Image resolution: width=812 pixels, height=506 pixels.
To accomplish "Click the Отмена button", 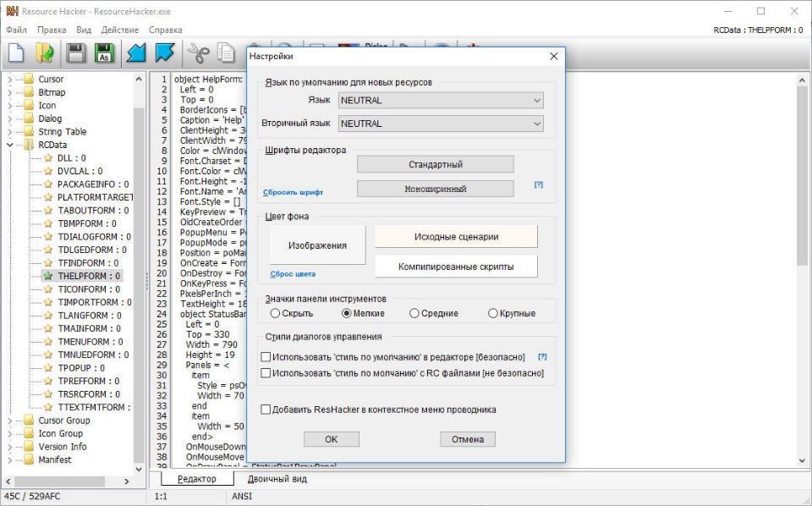I will coord(468,439).
